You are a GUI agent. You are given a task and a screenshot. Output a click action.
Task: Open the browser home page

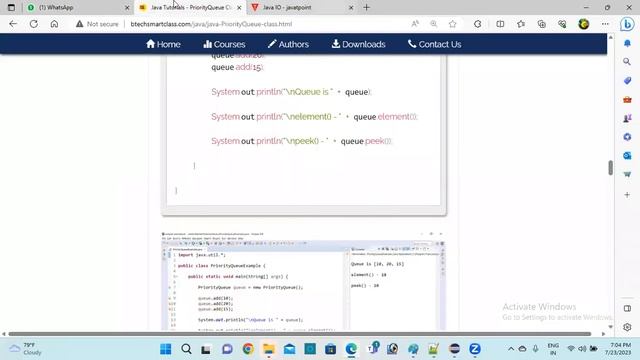[54, 24]
